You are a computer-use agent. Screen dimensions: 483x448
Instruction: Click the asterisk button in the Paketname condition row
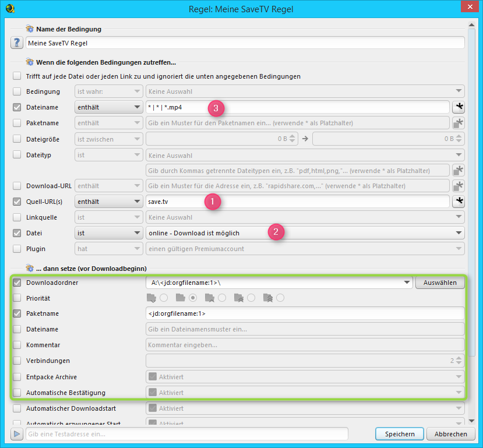click(x=458, y=123)
